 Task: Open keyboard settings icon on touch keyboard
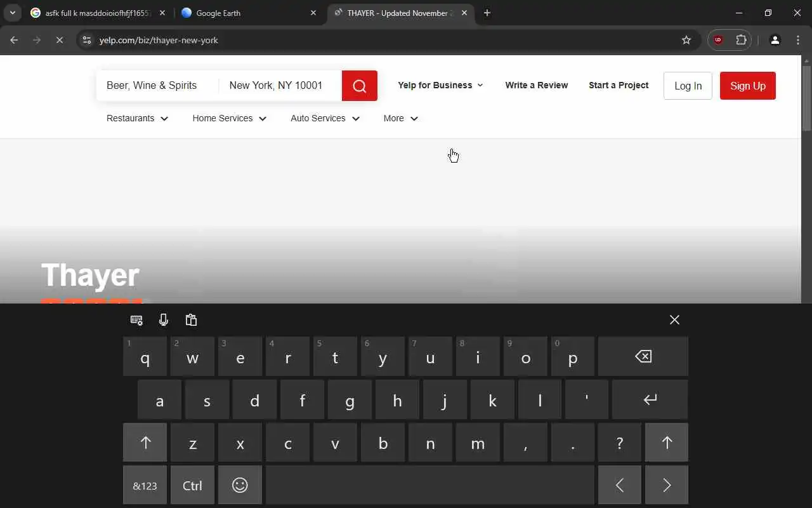click(x=136, y=320)
